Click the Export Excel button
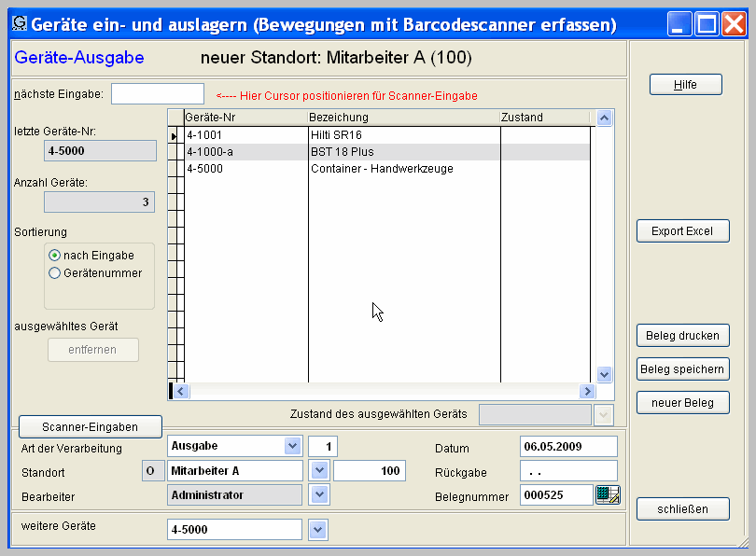 point(682,231)
